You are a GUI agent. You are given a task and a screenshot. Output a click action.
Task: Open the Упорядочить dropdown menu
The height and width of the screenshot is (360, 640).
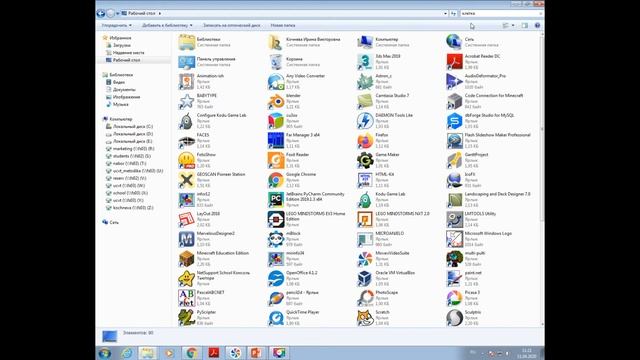(117, 25)
